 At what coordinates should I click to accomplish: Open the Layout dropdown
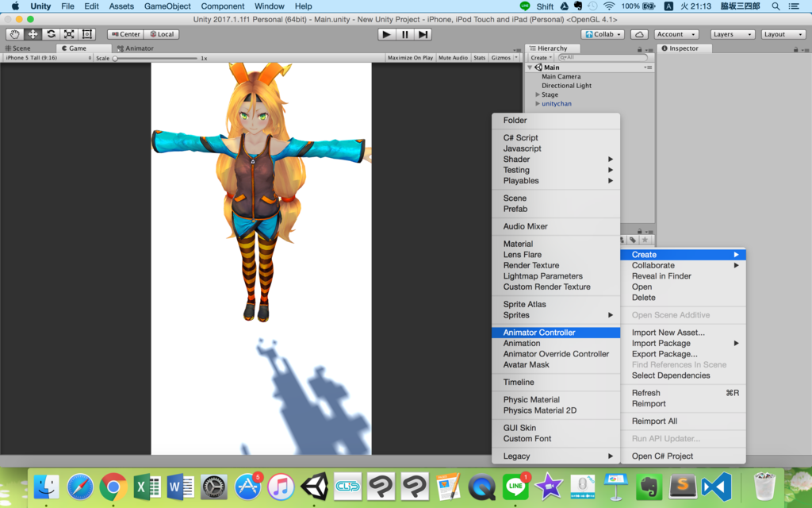[x=783, y=34]
